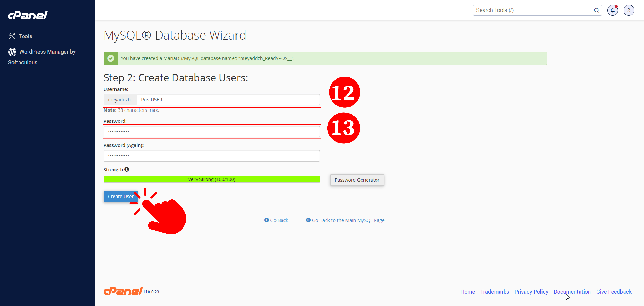Open the Trademarks footer link
This screenshot has width=644, height=306.
tap(494, 292)
